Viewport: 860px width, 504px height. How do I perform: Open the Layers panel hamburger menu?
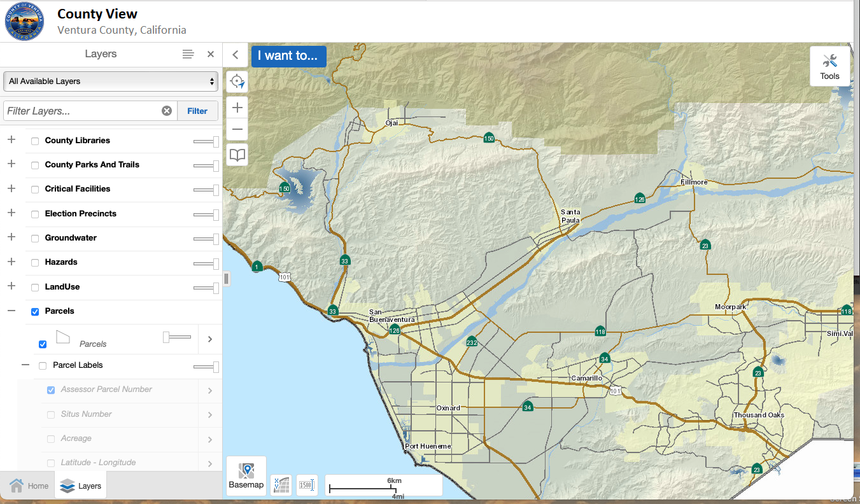(x=188, y=54)
